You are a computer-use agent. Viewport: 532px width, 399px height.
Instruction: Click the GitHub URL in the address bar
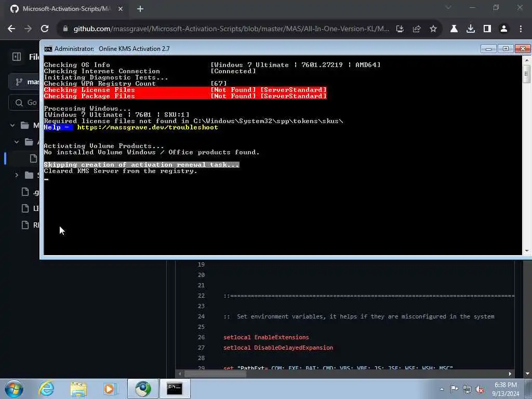pyautogui.click(x=231, y=29)
